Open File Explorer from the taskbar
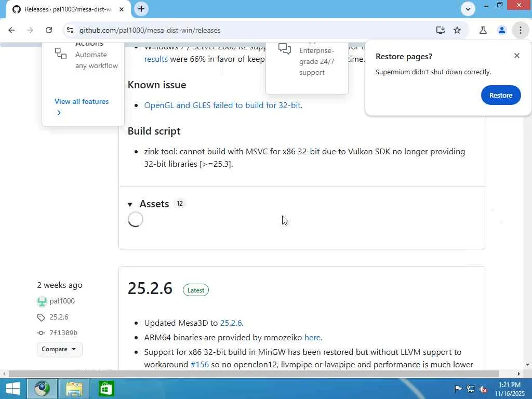Viewport: 532px width, 399px height. point(74,389)
